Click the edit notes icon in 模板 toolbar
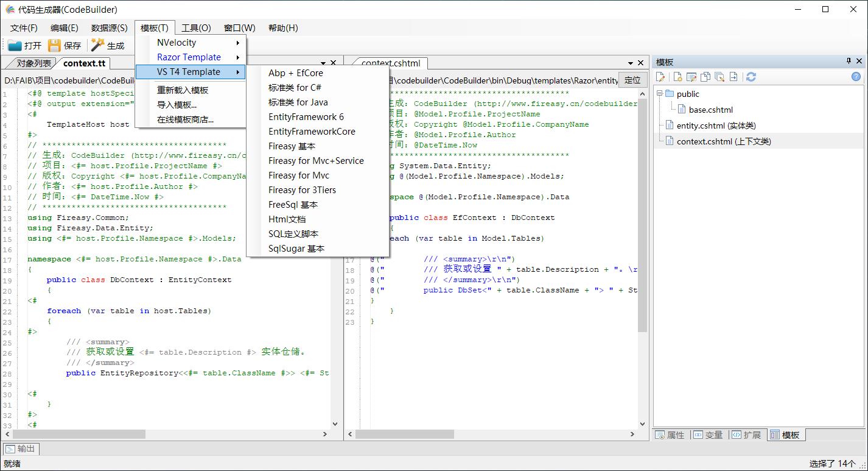868x471 pixels. 690,77
